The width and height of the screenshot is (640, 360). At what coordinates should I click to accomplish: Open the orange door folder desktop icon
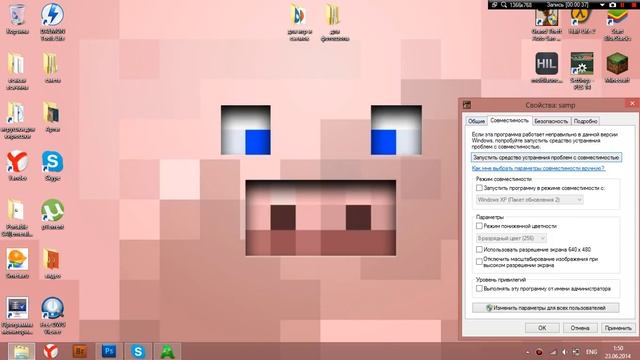(52, 259)
